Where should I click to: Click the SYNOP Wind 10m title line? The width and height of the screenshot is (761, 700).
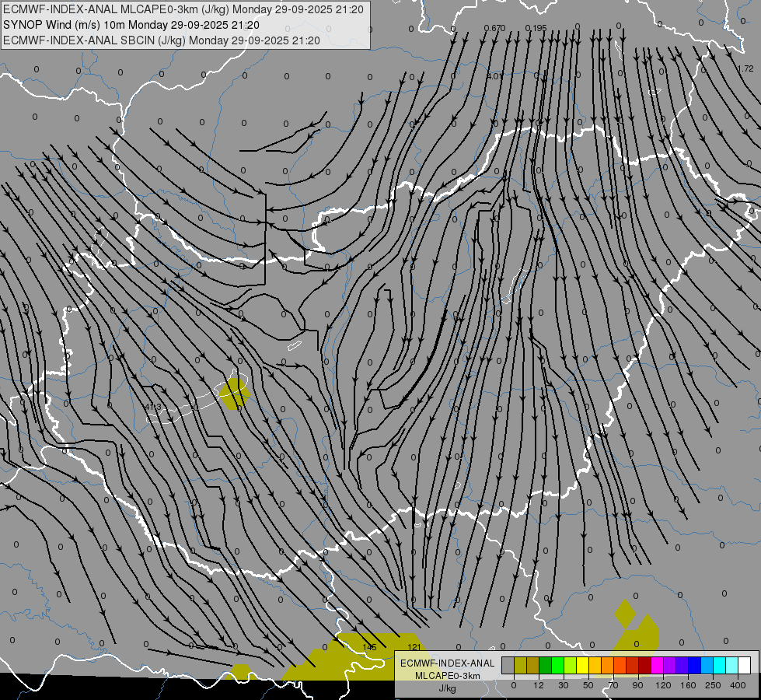[131, 25]
